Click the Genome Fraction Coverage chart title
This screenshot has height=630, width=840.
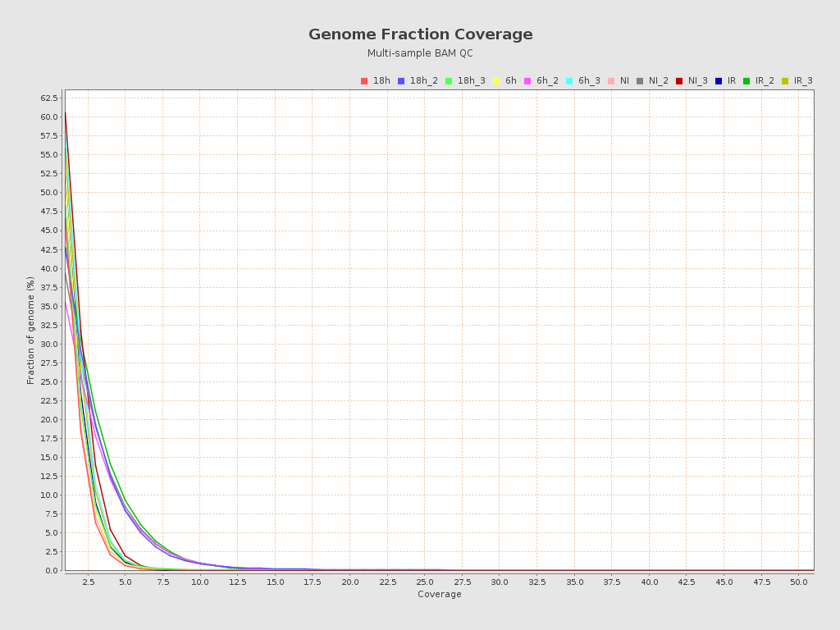click(420, 34)
